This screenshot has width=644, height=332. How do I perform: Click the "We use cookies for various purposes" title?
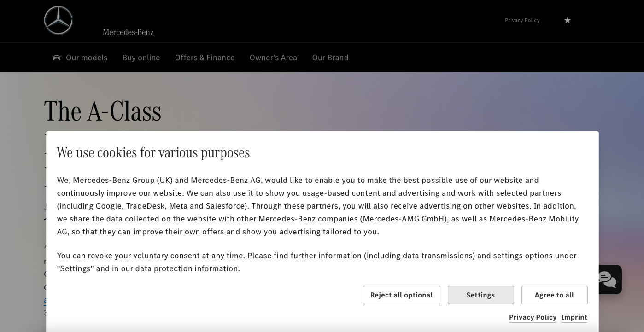point(153,153)
